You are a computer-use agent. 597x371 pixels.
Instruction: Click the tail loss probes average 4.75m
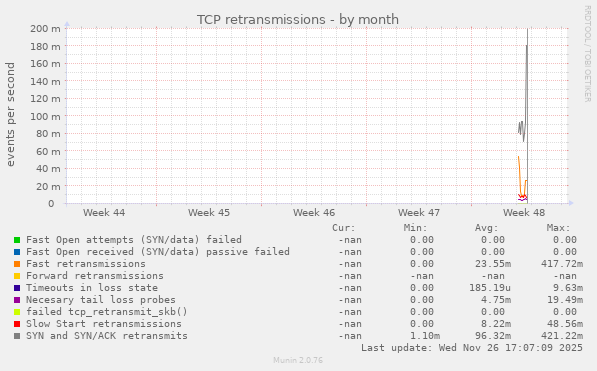[x=496, y=300]
